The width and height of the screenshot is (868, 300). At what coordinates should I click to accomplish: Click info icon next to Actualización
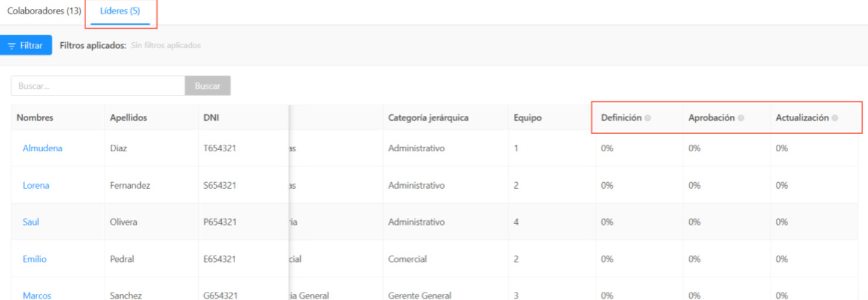[x=835, y=118]
